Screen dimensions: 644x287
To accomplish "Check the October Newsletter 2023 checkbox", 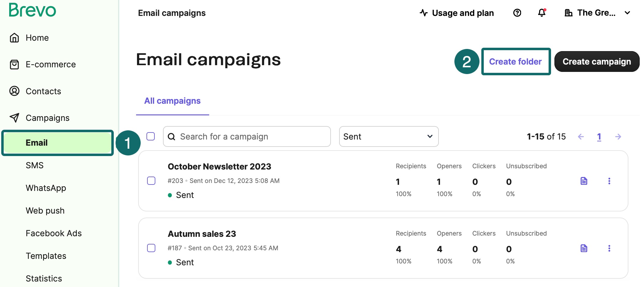I will [x=151, y=181].
